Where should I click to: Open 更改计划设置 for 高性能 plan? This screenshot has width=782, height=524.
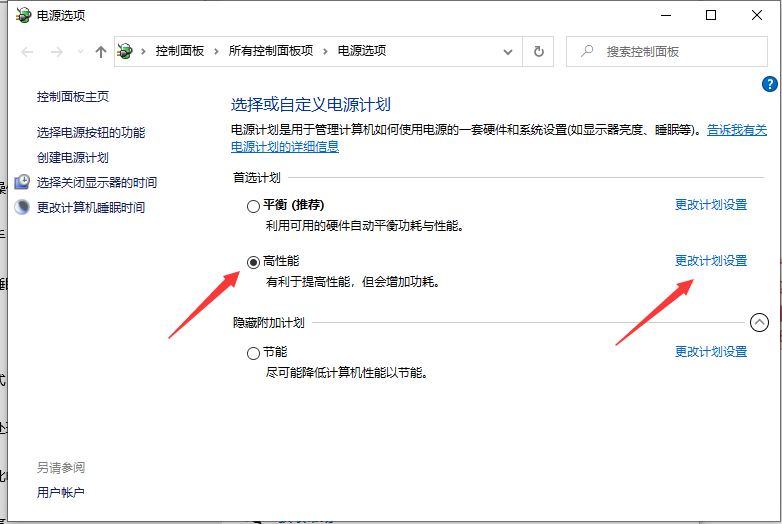(710, 261)
